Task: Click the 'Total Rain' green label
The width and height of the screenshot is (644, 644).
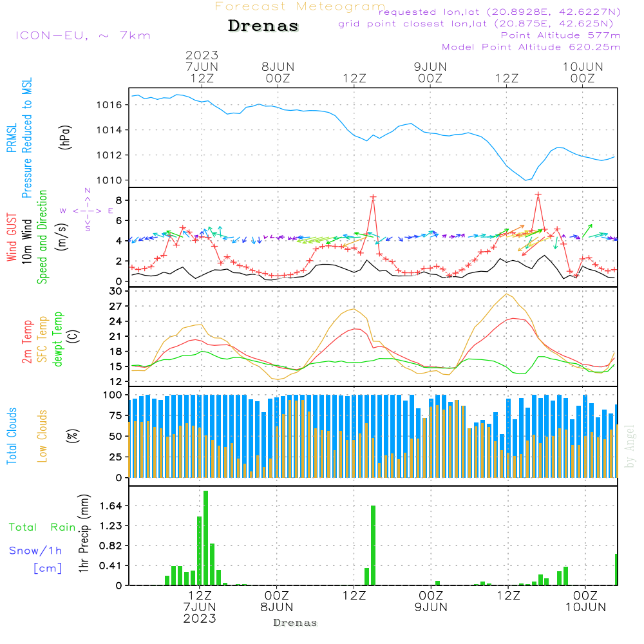Action: [43, 527]
